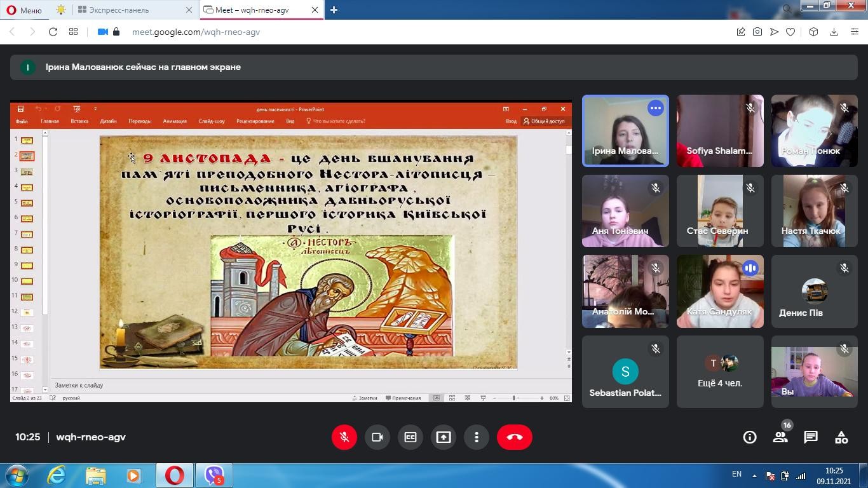Open meeting details info icon

(750, 437)
